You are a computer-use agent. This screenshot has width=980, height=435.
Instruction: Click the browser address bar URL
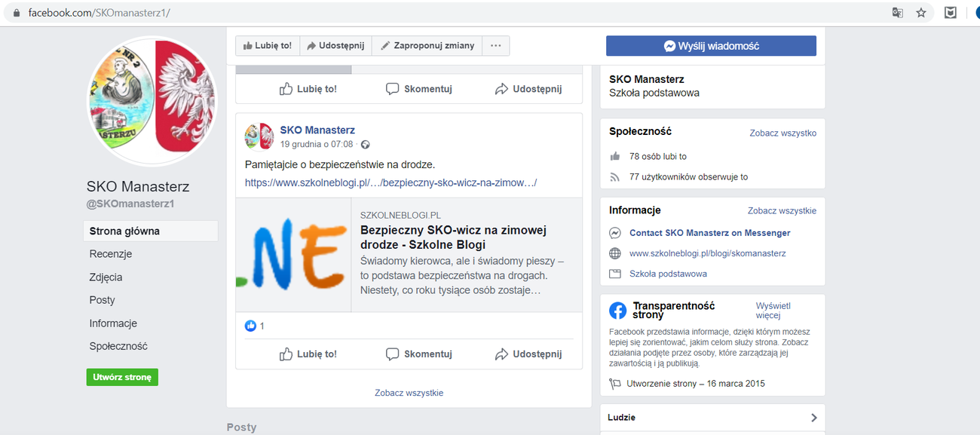pyautogui.click(x=99, y=14)
